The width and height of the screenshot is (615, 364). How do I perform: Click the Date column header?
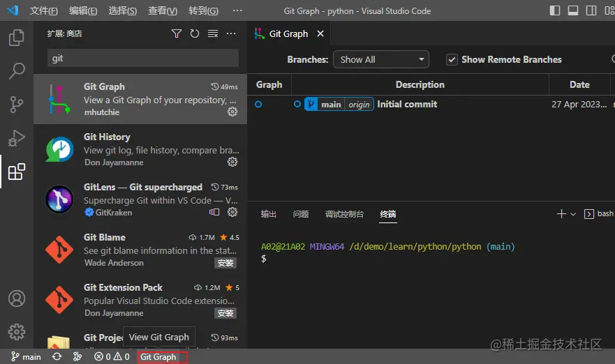(x=579, y=84)
